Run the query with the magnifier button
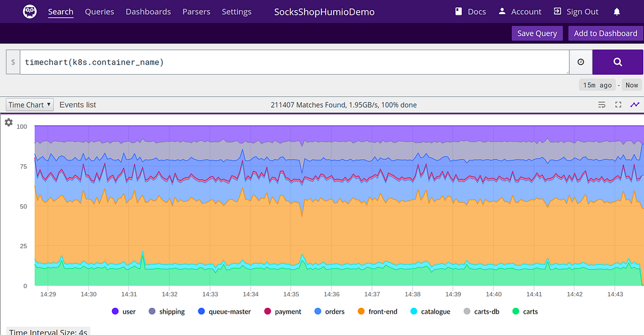 [617, 62]
